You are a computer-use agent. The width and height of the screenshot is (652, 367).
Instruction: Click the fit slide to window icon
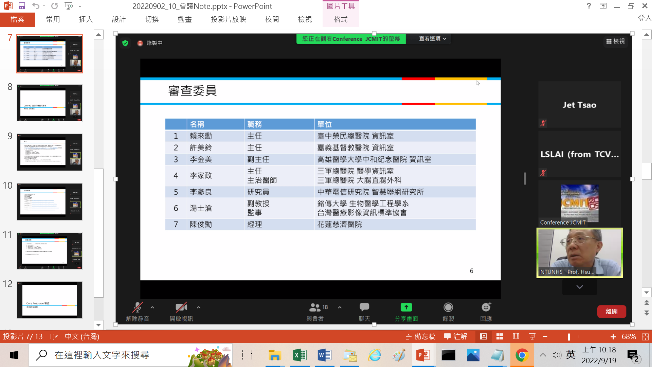tap(645, 336)
